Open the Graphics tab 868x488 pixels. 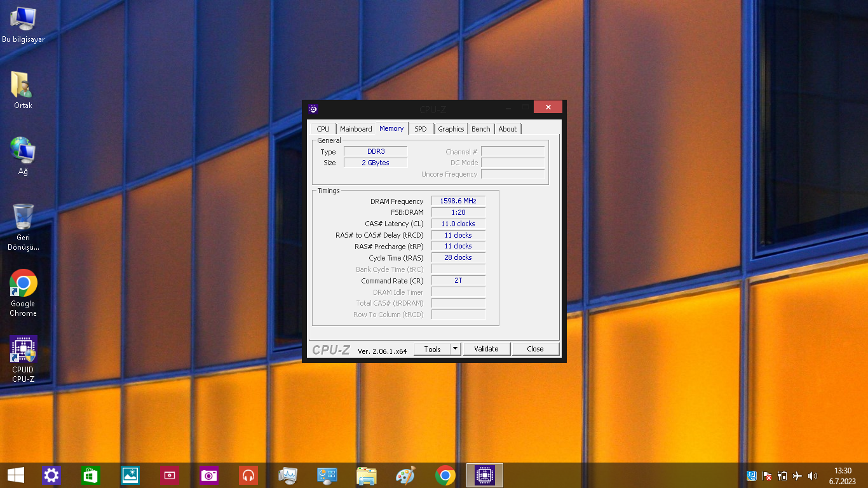451,129
